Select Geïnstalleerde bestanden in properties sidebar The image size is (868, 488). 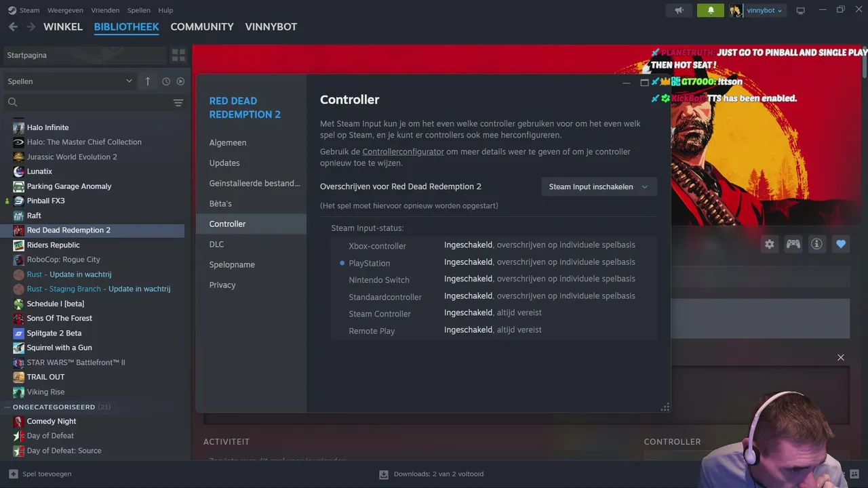[251, 183]
